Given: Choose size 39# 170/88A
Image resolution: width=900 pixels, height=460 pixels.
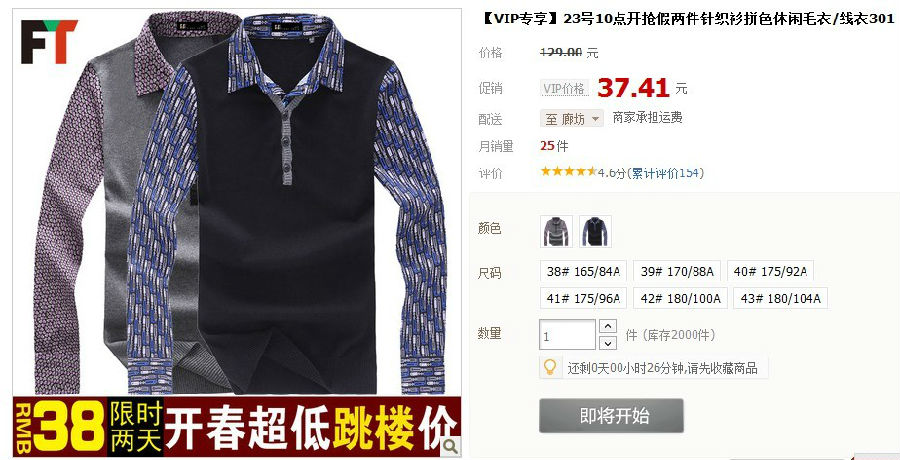Looking at the screenshot, I should tap(677, 271).
